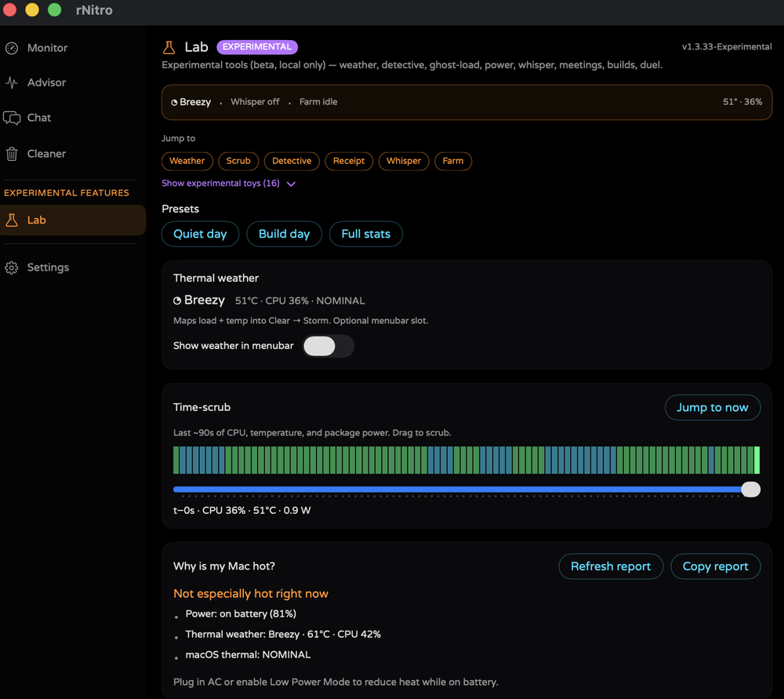Click the Advisor pulse icon
The width and height of the screenshot is (784, 699).
click(12, 82)
